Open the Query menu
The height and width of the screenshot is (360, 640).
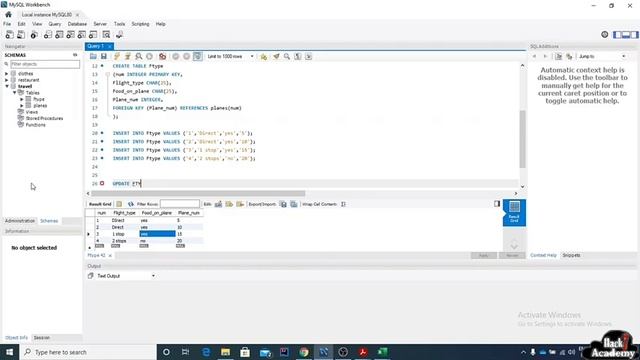click(55, 24)
